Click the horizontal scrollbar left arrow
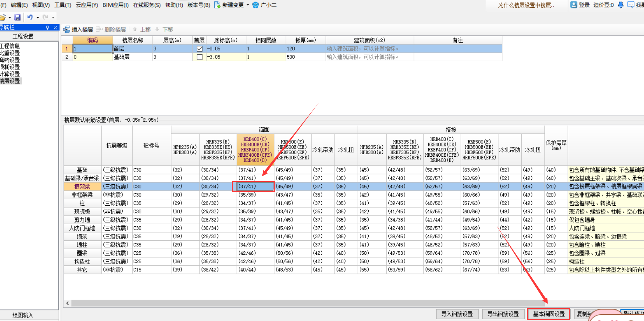This screenshot has width=644, height=321. 67,303
